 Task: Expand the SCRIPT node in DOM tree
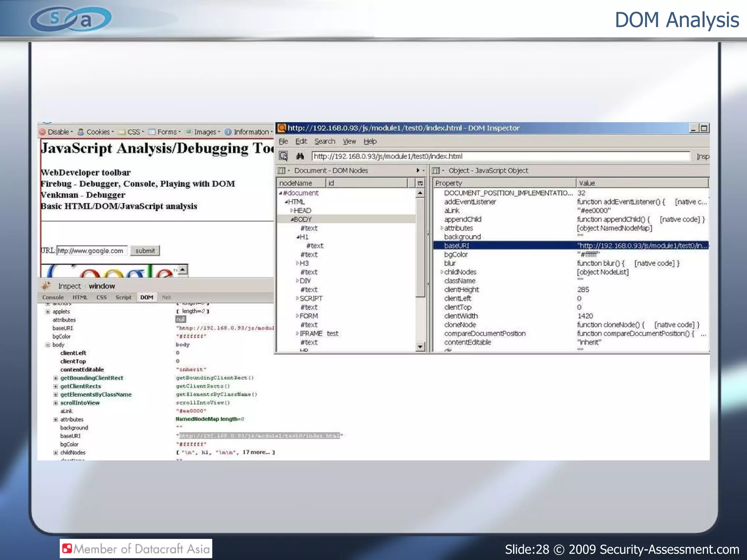(x=298, y=298)
